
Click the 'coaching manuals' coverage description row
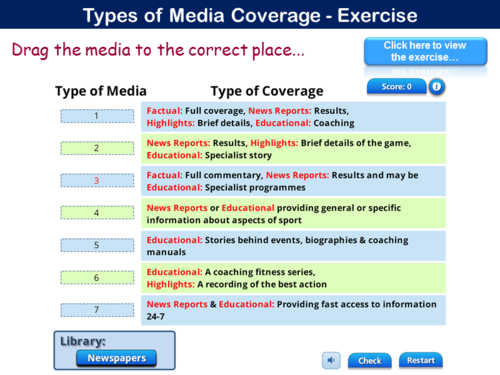point(293,246)
